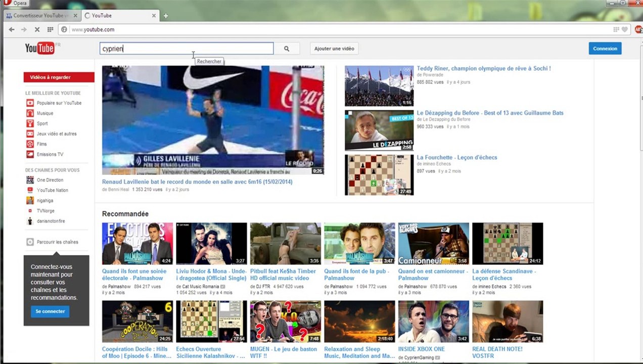Image resolution: width=643 pixels, height=364 pixels.
Task: Click La défense Scandinave thumbnail
Action: [508, 244]
